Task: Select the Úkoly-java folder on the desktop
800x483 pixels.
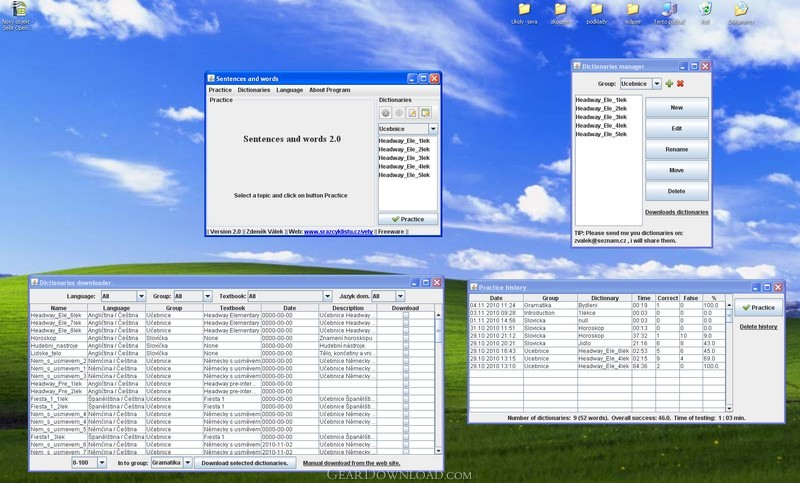Action: tap(524, 13)
